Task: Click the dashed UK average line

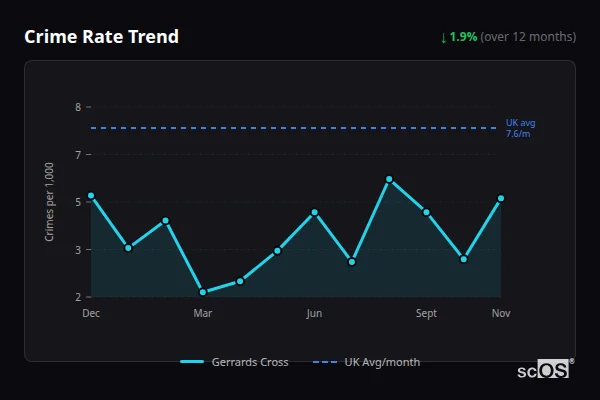Action: (293, 128)
